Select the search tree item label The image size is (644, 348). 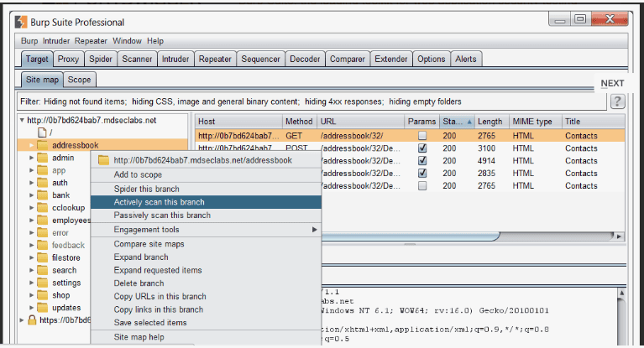(64, 271)
